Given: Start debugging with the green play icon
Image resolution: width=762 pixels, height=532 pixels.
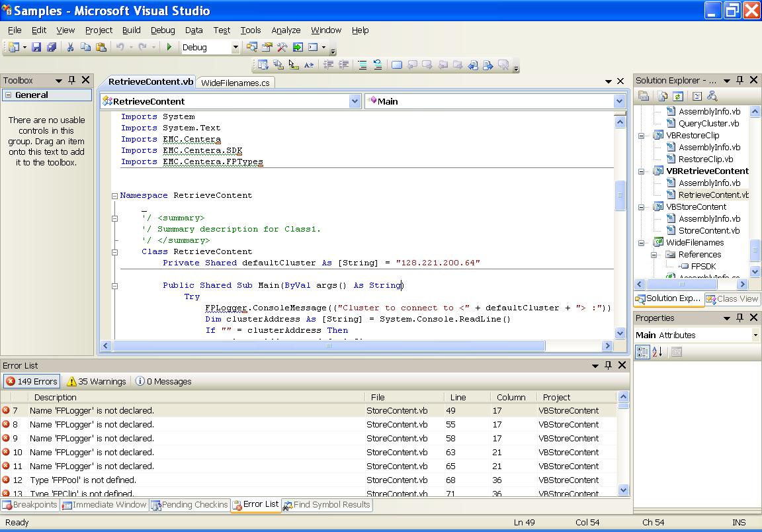Looking at the screenshot, I should point(169,47).
